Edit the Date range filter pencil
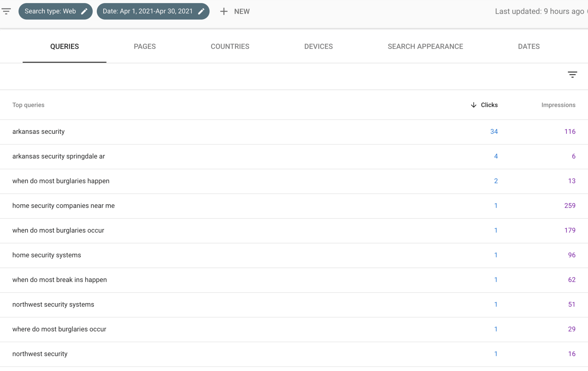Image resolution: width=588 pixels, height=371 pixels. pos(201,11)
